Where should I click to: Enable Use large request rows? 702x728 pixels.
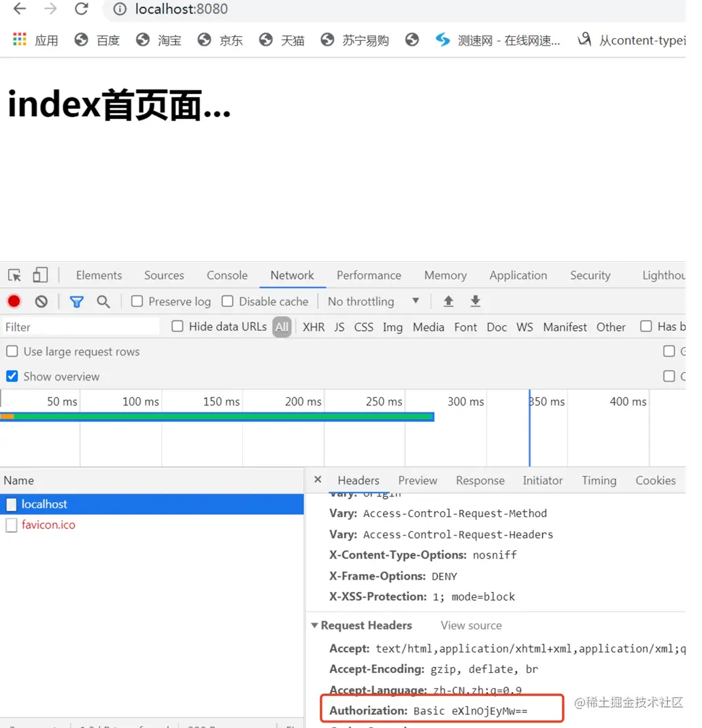pos(12,352)
